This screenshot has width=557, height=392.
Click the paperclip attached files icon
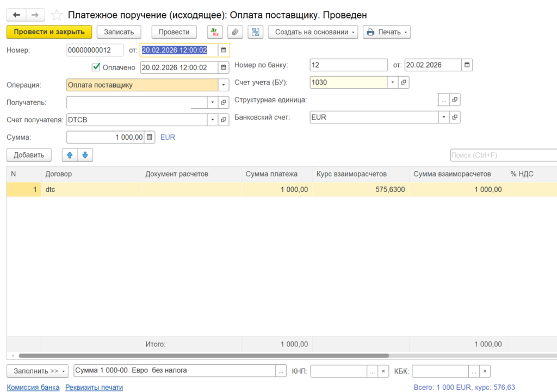click(235, 32)
